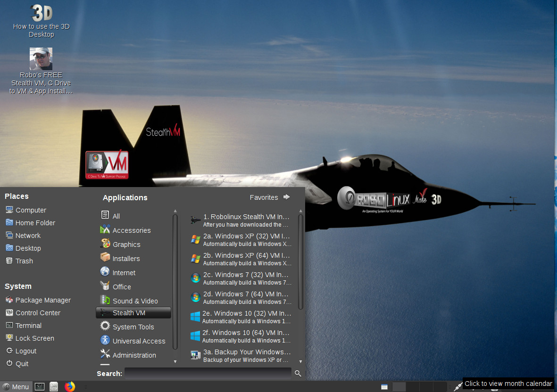Open Robo's FREE Stealth VM desktop icon

(x=41, y=71)
